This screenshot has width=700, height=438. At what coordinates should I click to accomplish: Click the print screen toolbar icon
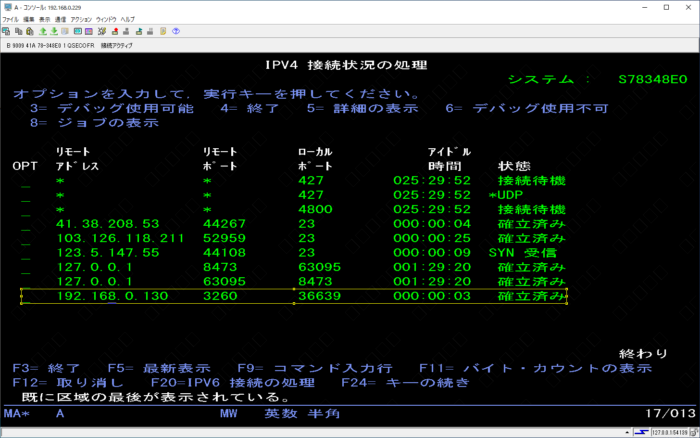6,31
